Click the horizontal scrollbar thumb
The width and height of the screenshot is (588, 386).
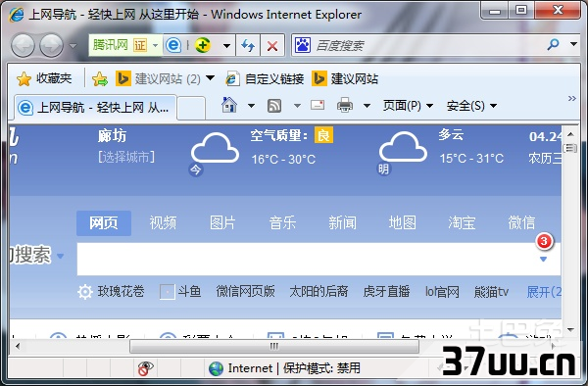(x=274, y=346)
